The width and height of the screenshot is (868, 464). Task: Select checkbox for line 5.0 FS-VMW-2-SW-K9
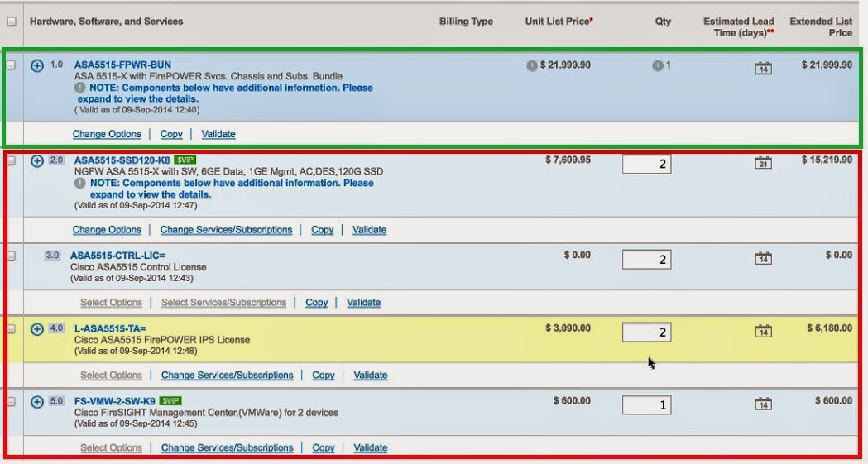(11, 401)
